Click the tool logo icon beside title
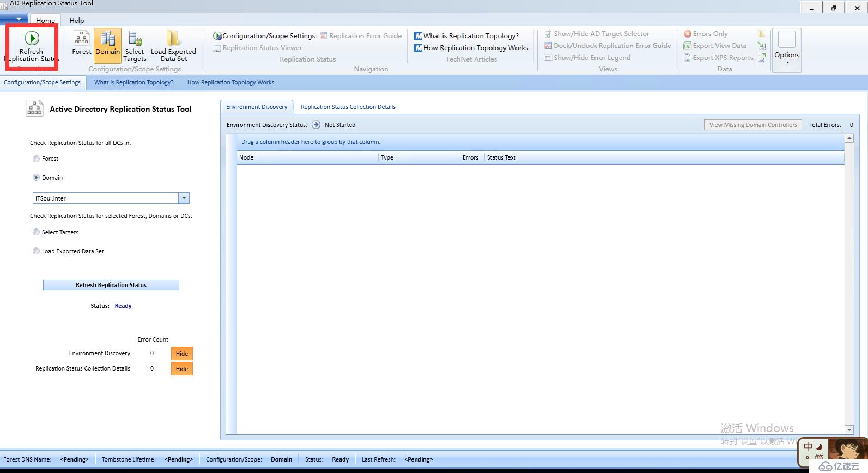 (x=35, y=108)
